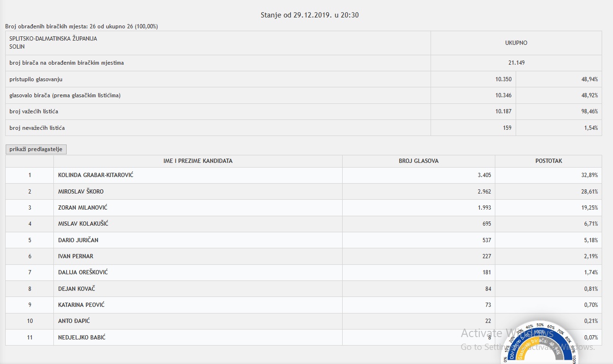
Task: Click the 21.149 total voters value
Action: click(516, 63)
